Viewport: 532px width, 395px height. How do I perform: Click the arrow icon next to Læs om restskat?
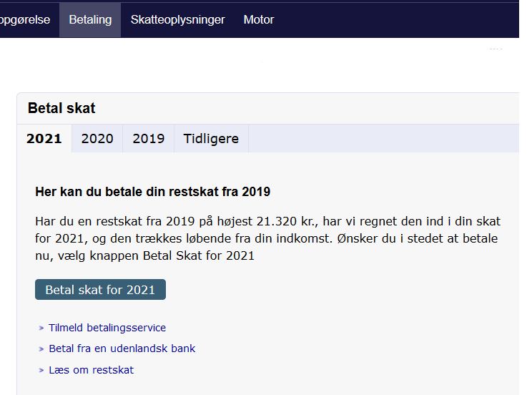click(x=41, y=370)
